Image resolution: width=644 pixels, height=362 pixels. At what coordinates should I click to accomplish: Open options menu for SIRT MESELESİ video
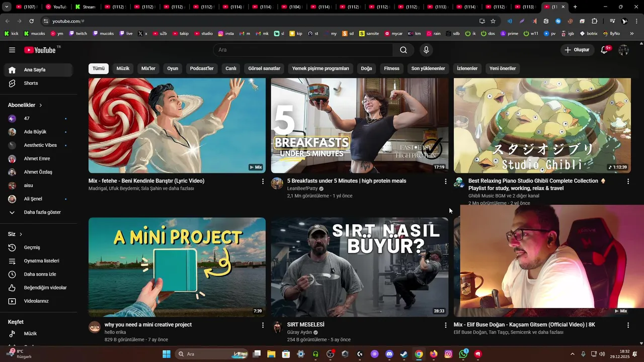pyautogui.click(x=445, y=325)
